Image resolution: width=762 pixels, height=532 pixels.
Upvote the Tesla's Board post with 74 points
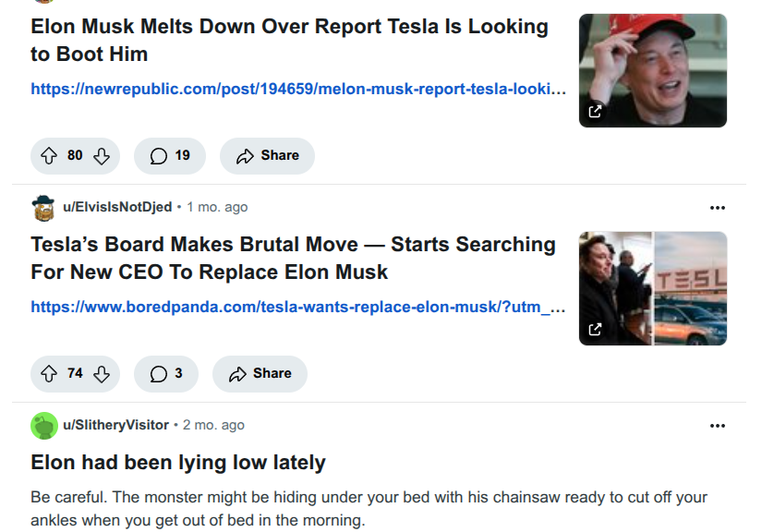49,374
